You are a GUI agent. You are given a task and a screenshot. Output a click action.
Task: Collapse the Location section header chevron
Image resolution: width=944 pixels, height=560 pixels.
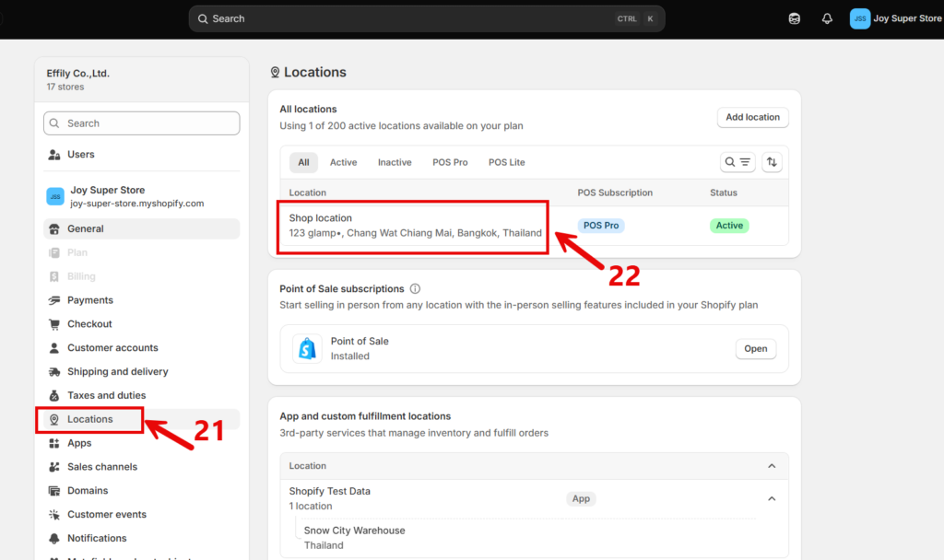pyautogui.click(x=772, y=466)
